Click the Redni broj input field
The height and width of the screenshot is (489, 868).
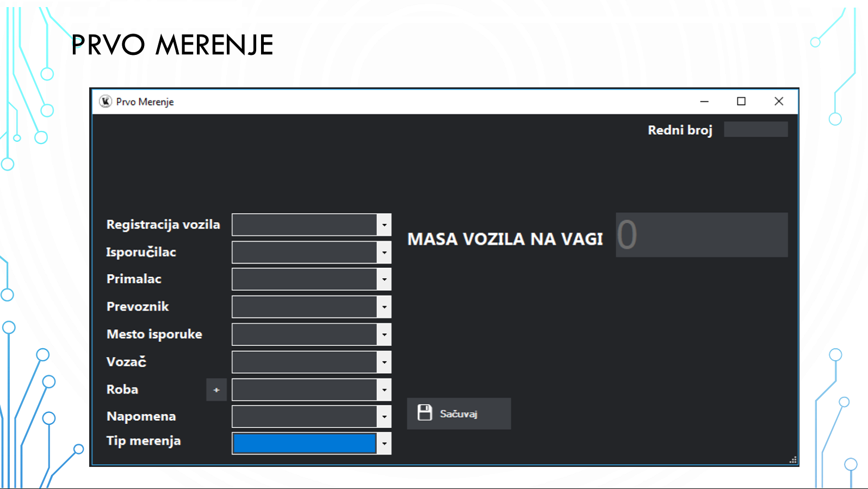coord(755,129)
